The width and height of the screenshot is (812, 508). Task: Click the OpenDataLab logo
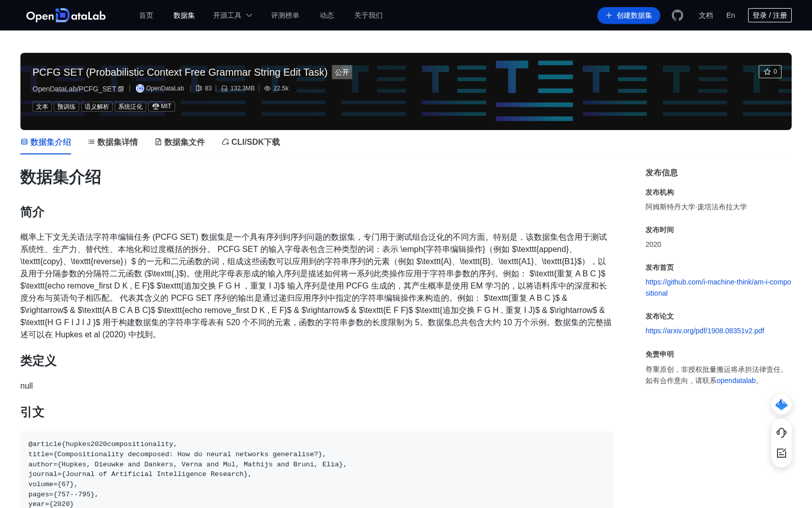coord(66,15)
